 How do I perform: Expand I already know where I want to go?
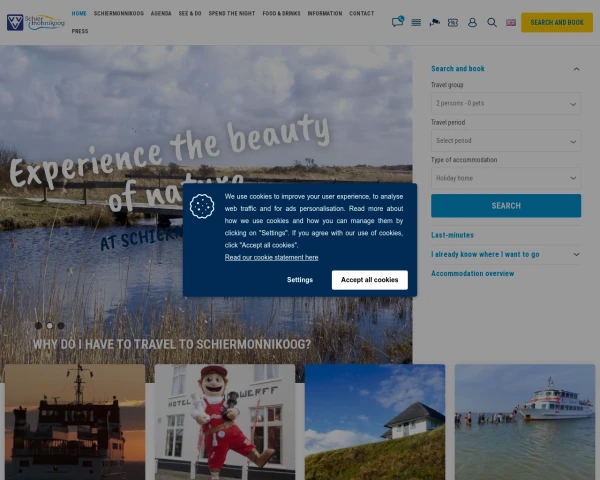point(505,255)
